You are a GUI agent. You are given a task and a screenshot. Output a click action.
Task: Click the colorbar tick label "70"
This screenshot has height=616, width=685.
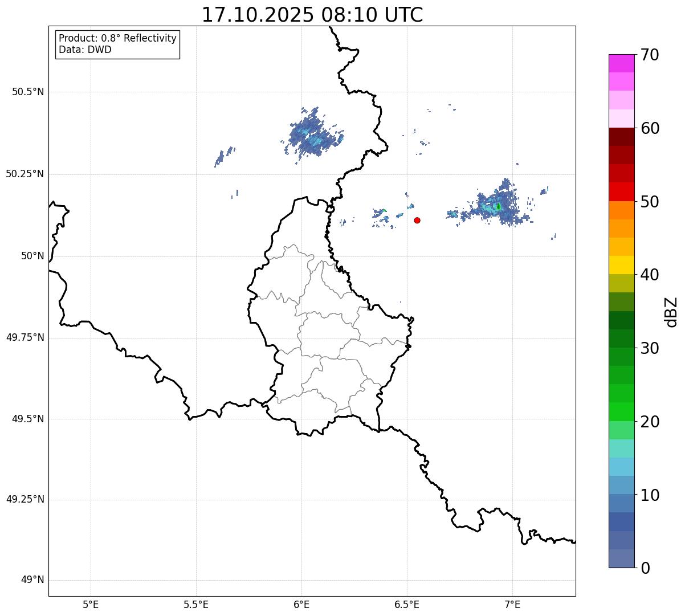point(650,55)
